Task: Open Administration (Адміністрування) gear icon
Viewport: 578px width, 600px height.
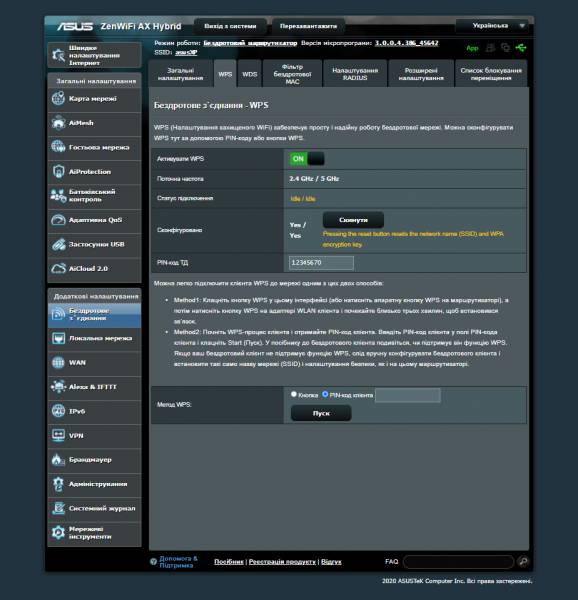Action: (58, 484)
